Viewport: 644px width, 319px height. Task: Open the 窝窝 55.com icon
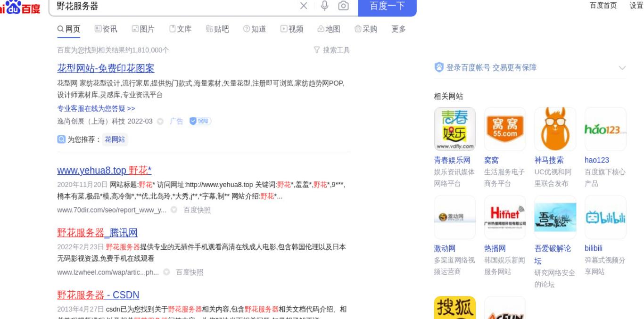pyautogui.click(x=505, y=129)
